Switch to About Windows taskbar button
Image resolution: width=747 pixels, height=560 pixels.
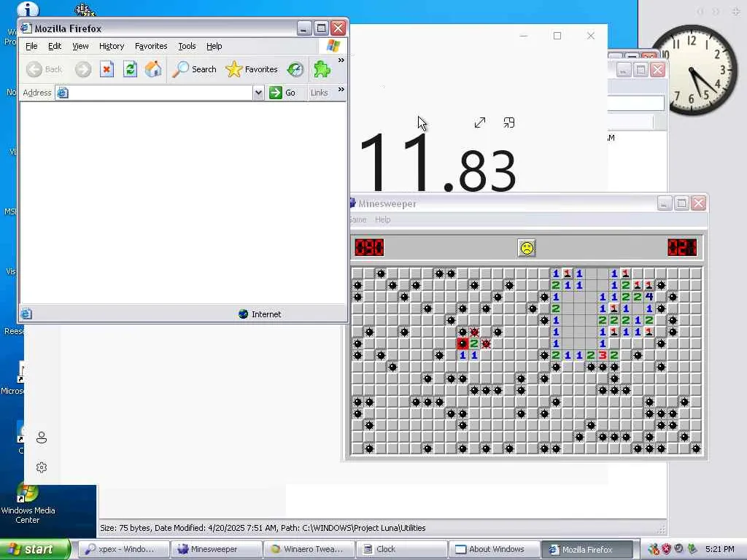pos(494,549)
